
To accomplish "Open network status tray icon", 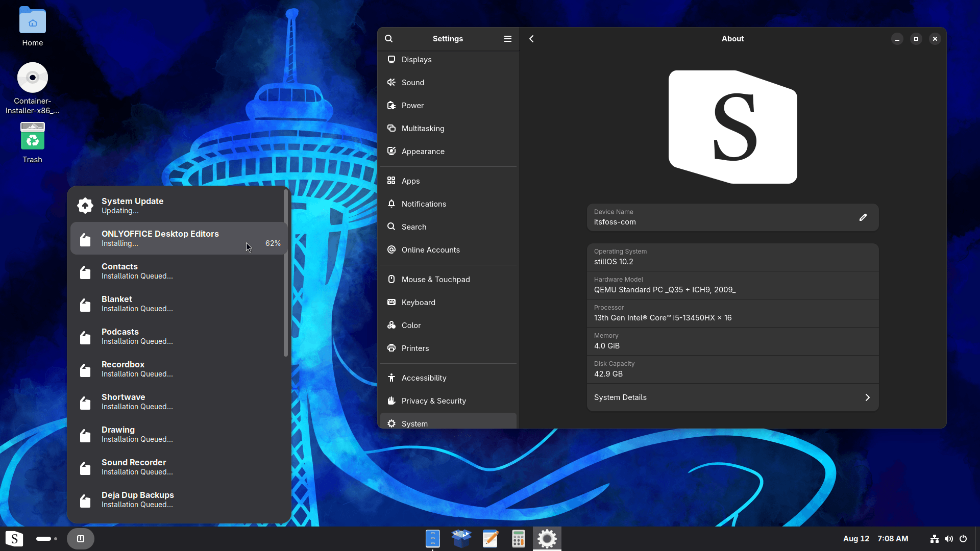I will tap(935, 539).
